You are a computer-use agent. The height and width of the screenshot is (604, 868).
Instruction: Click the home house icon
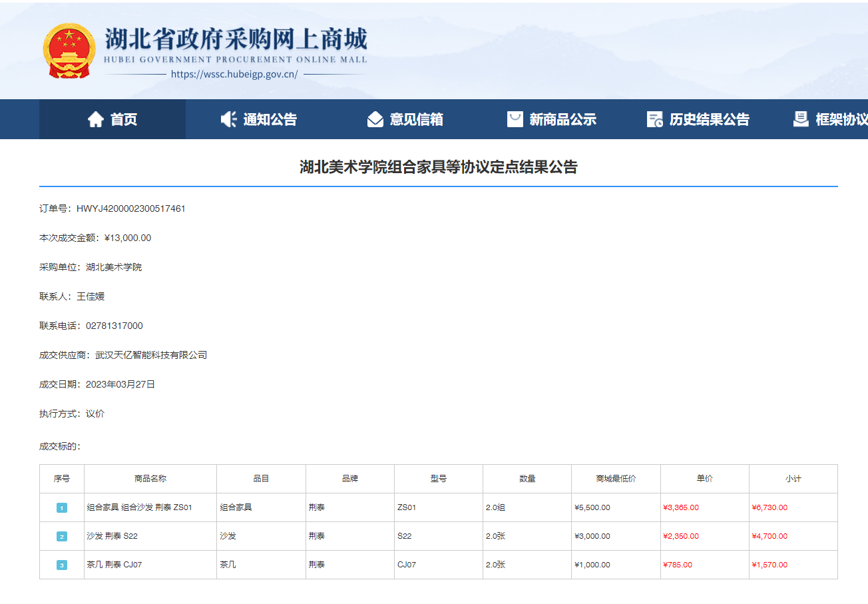pos(96,119)
